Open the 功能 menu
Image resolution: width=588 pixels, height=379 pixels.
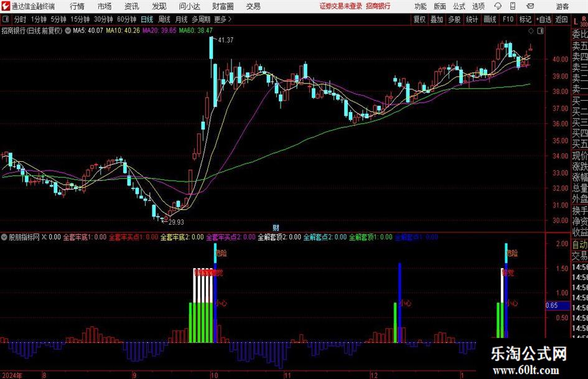[x=421, y=6]
